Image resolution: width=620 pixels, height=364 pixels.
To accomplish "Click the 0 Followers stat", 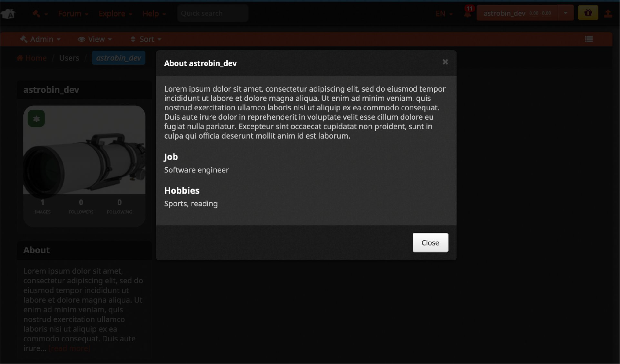I will pos(81,206).
